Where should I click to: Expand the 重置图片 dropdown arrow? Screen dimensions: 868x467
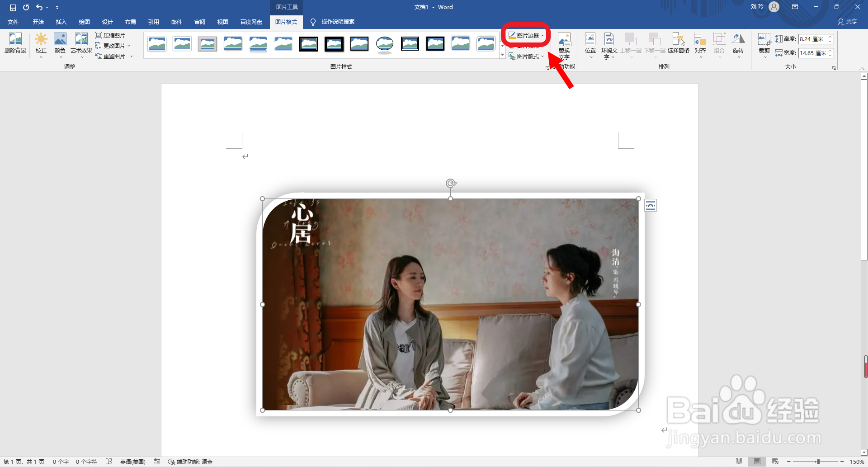click(132, 56)
